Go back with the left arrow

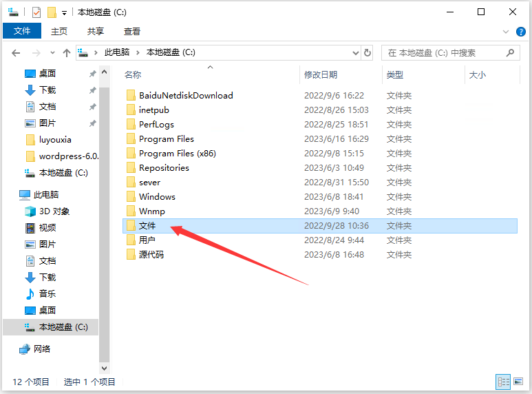click(16, 53)
